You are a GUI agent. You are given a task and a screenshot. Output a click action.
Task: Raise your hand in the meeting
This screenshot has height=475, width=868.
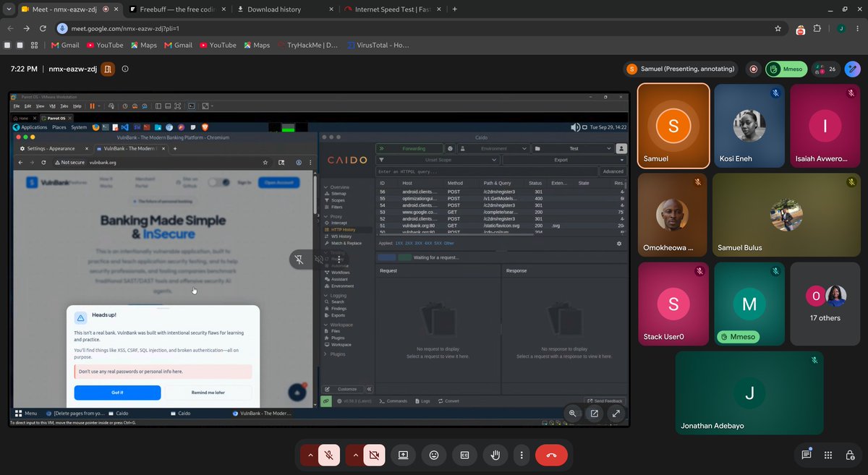[x=496, y=455]
